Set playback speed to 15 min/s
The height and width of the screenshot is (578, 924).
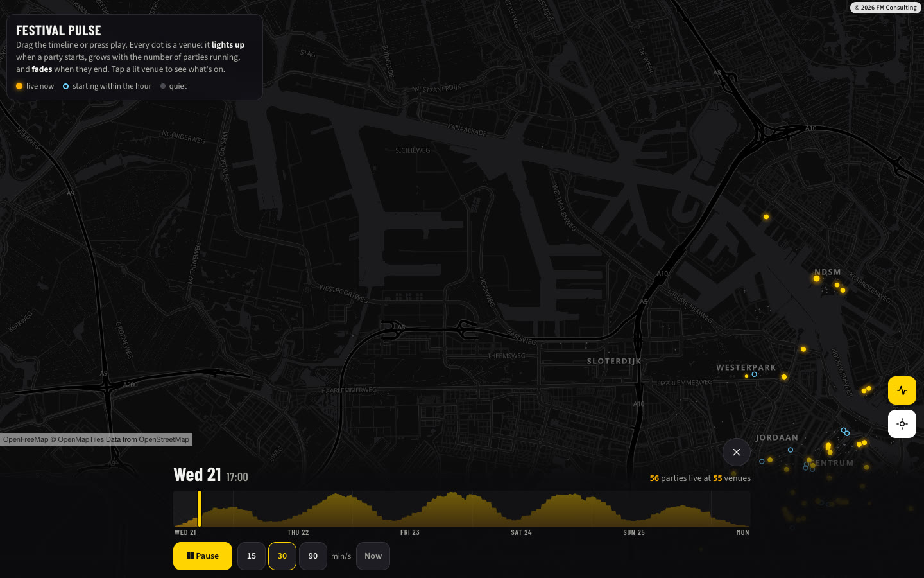(x=252, y=556)
